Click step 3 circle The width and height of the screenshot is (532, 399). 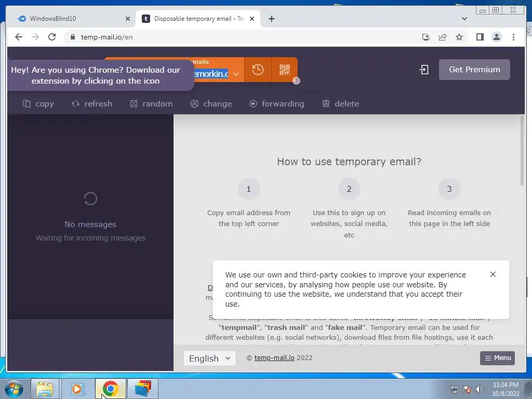(449, 189)
